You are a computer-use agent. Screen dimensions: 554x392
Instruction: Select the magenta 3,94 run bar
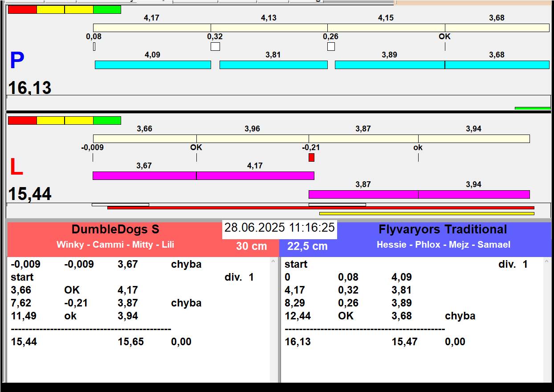pos(474,194)
